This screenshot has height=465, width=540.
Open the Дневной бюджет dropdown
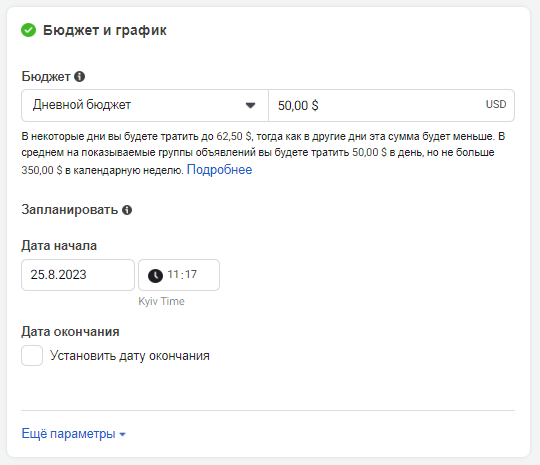pyautogui.click(x=145, y=105)
